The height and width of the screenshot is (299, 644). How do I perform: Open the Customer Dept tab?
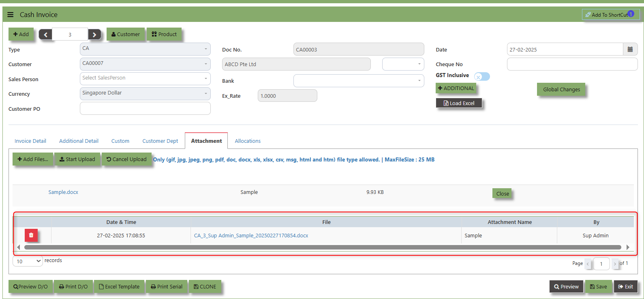tap(160, 141)
